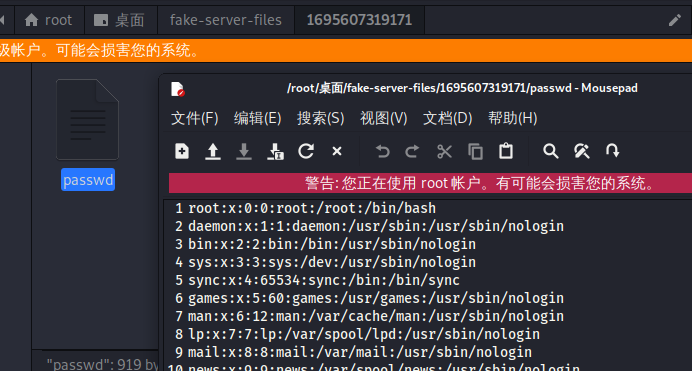
Task: Click the orange file manager warning banner
Action: point(346,50)
